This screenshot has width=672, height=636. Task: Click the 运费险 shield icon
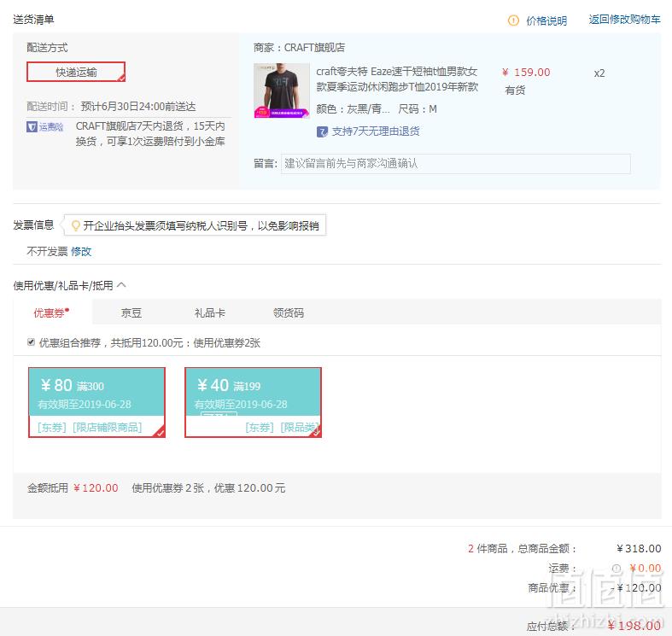click(x=32, y=127)
